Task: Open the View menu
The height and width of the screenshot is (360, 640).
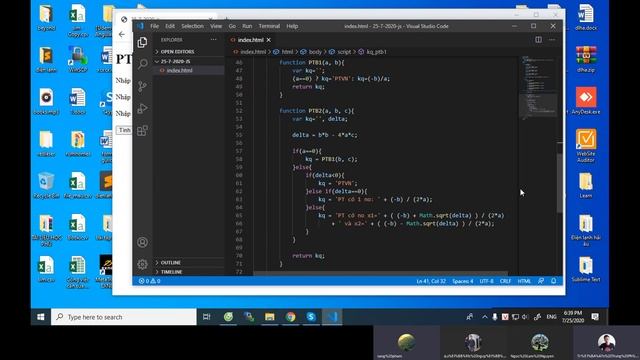Action: pyautogui.click(x=216, y=26)
